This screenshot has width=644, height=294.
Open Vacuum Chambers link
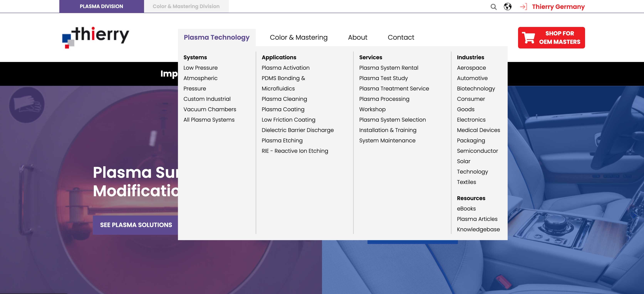210,109
